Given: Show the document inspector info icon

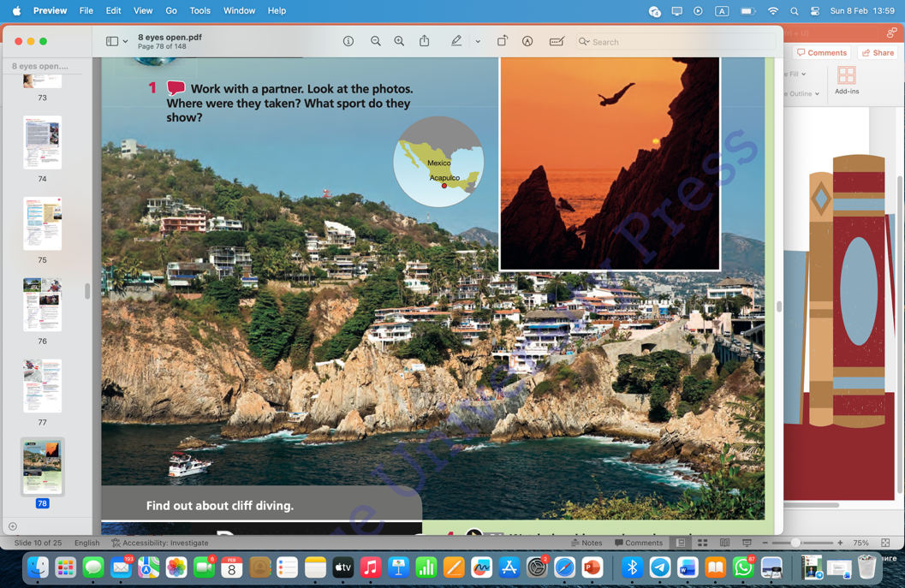Looking at the screenshot, I should [x=348, y=41].
